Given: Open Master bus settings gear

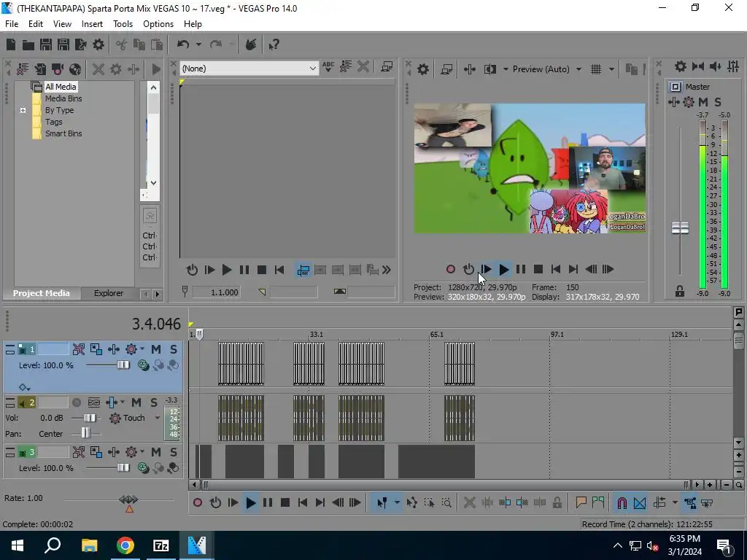Looking at the screenshot, I should click(x=681, y=66).
